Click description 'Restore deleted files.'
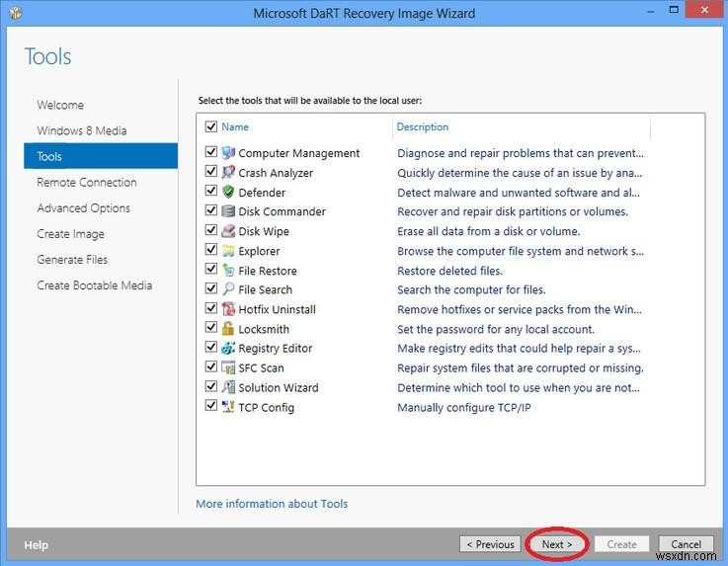 click(x=449, y=271)
